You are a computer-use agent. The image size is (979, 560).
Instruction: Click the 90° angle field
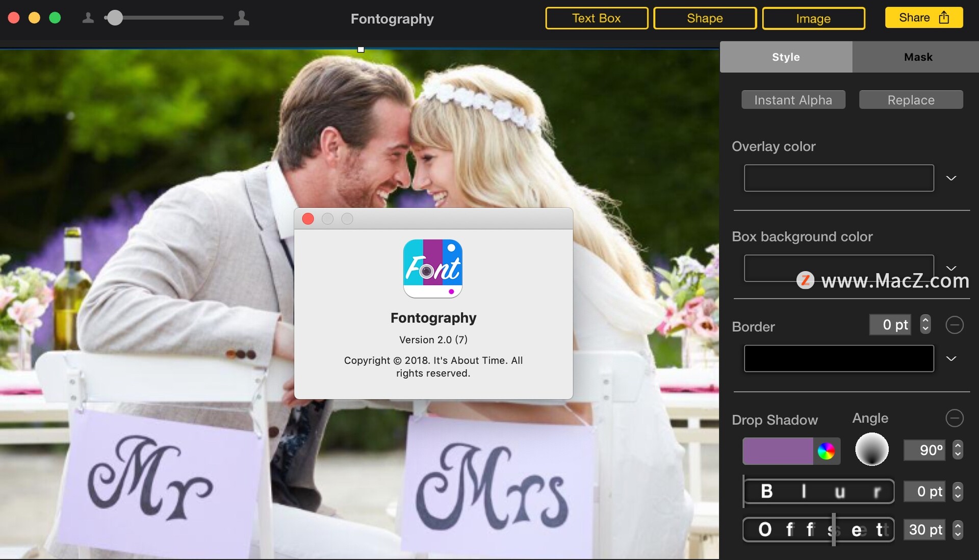(924, 450)
